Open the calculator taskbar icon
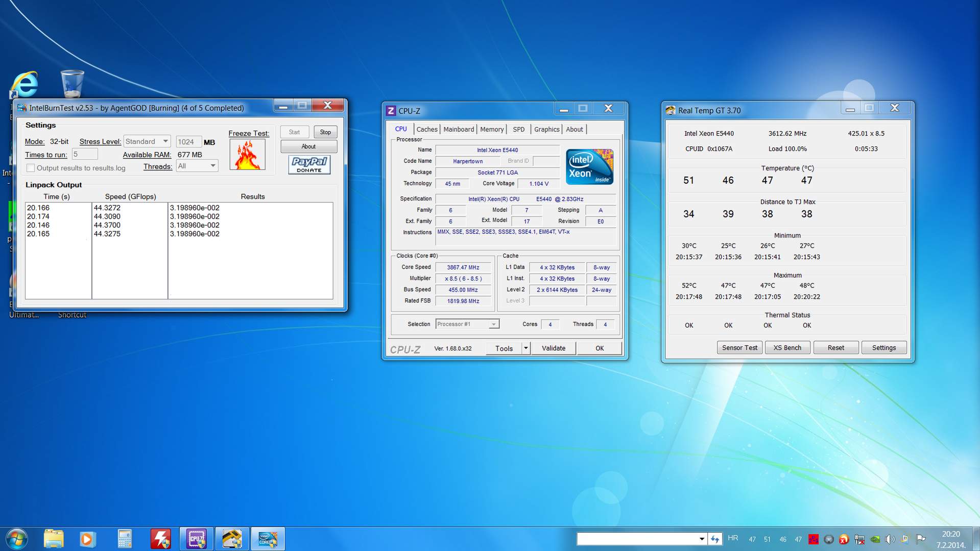 click(x=125, y=539)
